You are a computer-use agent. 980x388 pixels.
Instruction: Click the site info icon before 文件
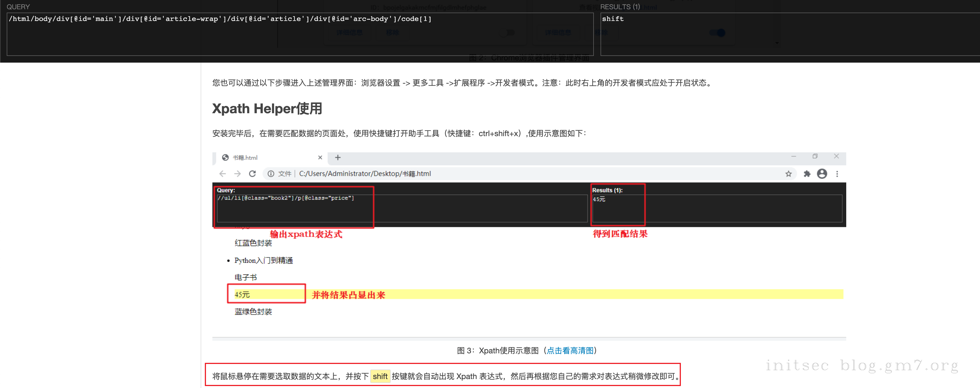click(x=271, y=174)
